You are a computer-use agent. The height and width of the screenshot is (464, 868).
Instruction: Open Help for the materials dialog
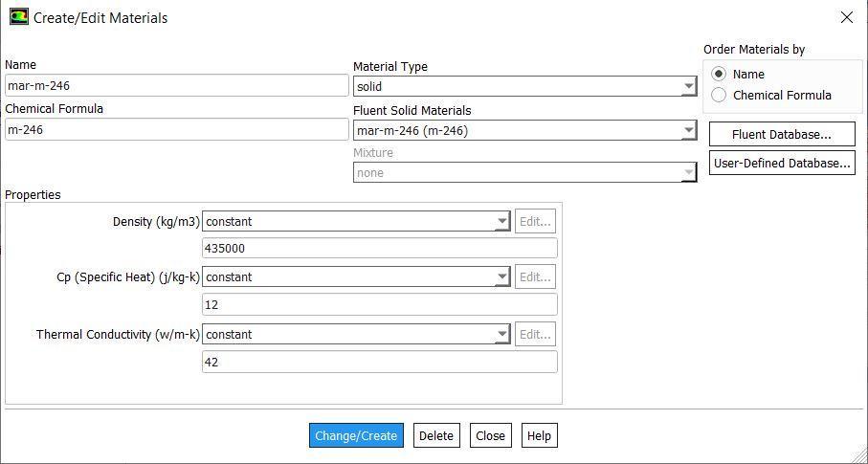pyautogui.click(x=539, y=435)
